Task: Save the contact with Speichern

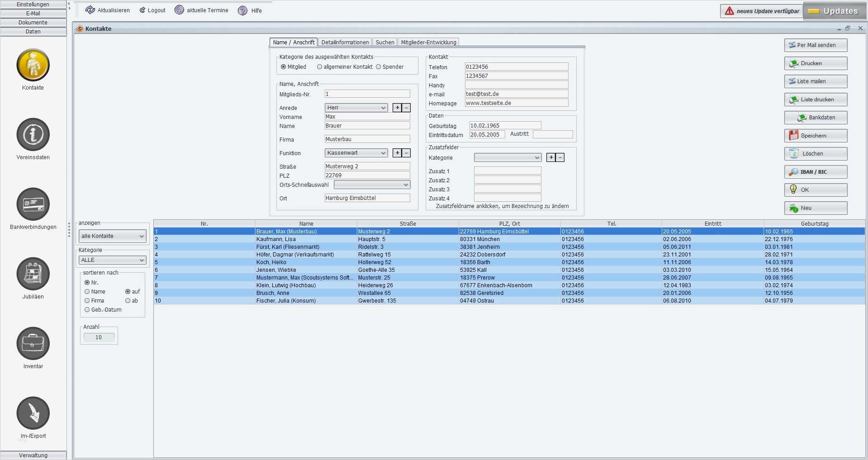Action: click(x=816, y=136)
